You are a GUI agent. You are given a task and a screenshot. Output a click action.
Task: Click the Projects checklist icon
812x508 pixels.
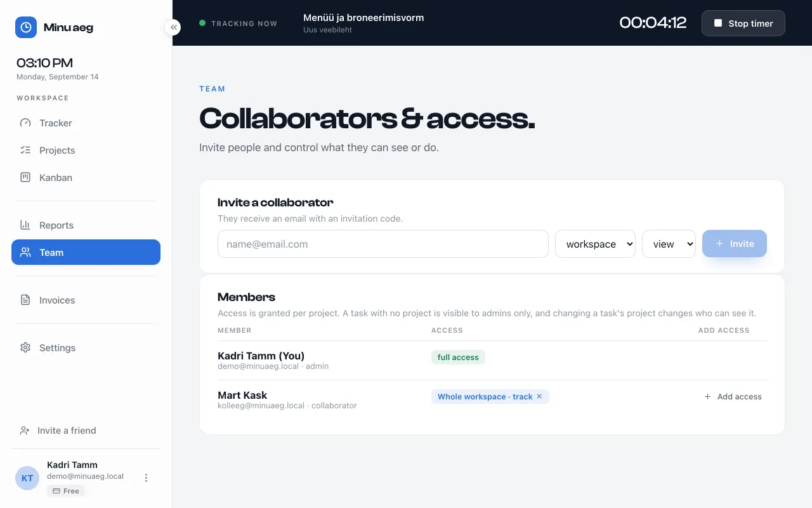coord(25,150)
